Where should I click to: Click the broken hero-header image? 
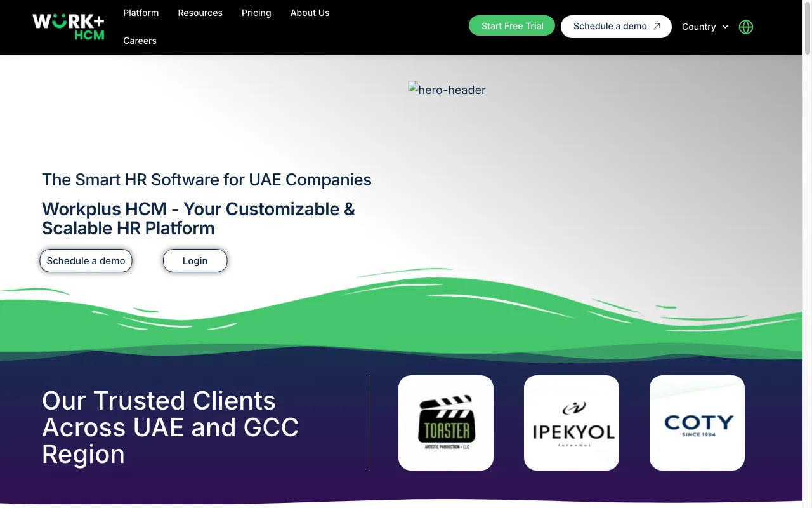coord(447,90)
